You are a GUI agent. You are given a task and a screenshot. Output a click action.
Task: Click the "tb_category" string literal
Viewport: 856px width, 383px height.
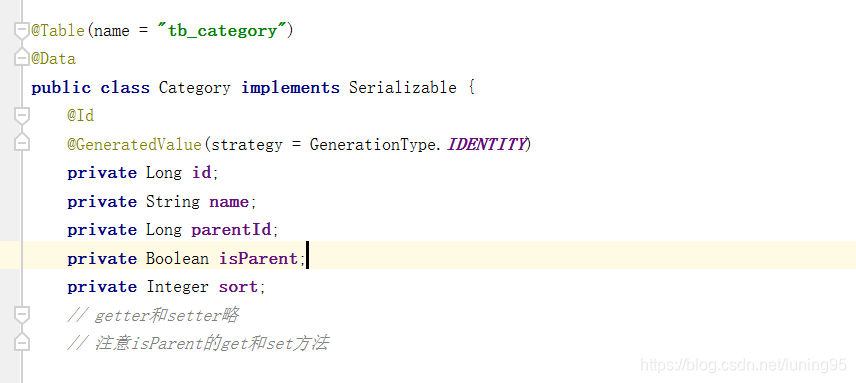pyautogui.click(x=221, y=31)
